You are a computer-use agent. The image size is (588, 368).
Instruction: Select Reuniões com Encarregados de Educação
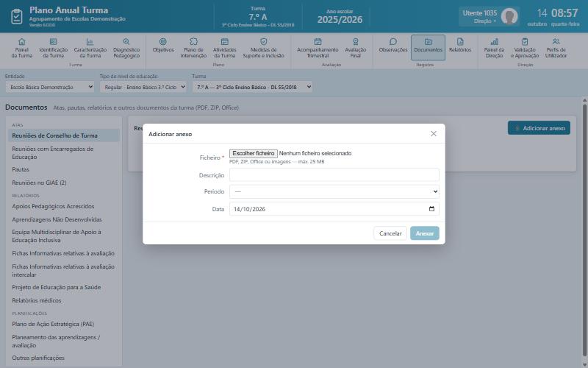pos(63,153)
